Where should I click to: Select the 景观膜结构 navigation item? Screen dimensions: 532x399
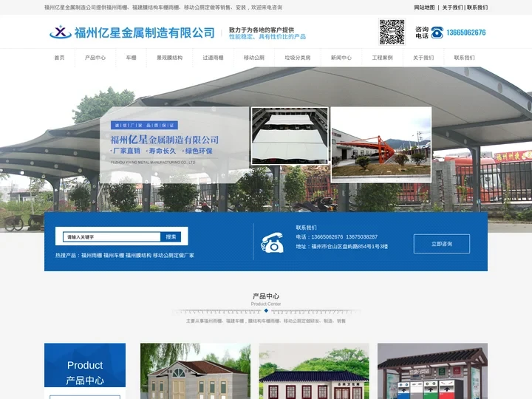(x=170, y=58)
